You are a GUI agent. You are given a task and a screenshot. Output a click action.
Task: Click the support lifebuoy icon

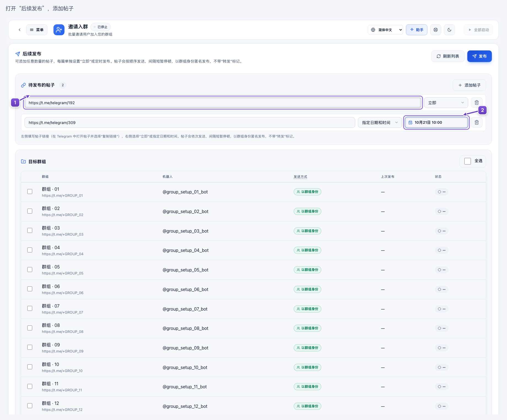coord(435,30)
